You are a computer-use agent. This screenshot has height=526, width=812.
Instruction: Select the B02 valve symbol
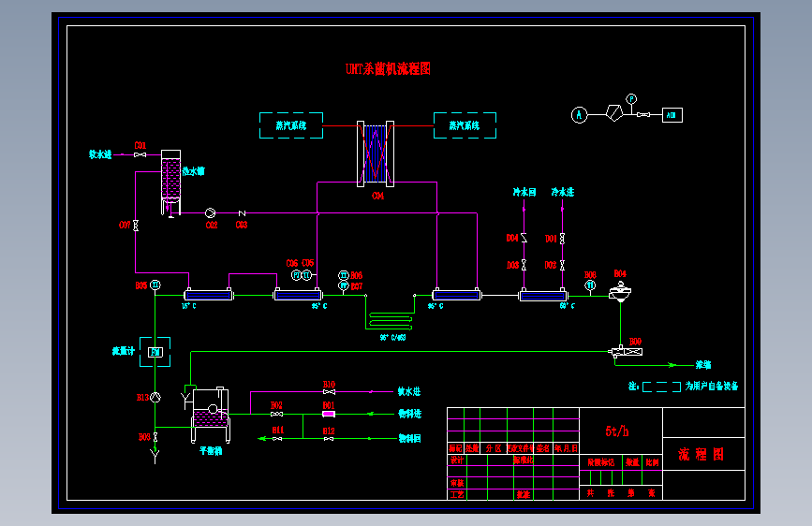(276, 415)
